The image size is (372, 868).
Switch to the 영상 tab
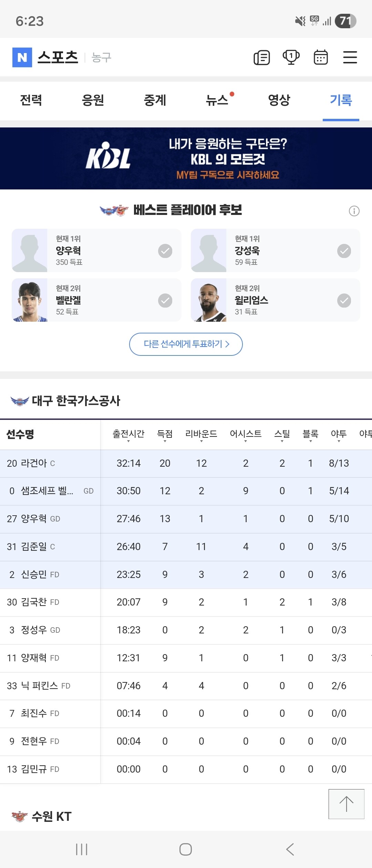(x=279, y=100)
